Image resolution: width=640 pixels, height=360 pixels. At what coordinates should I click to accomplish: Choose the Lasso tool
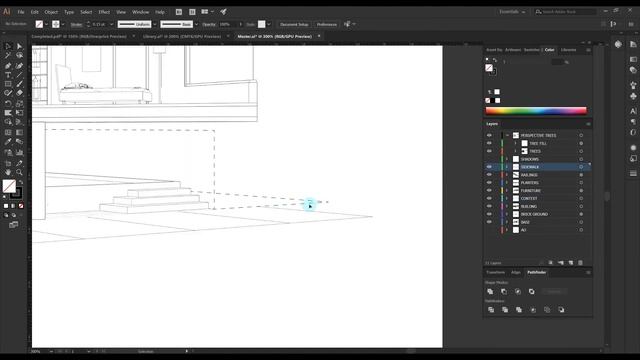coord(19,56)
